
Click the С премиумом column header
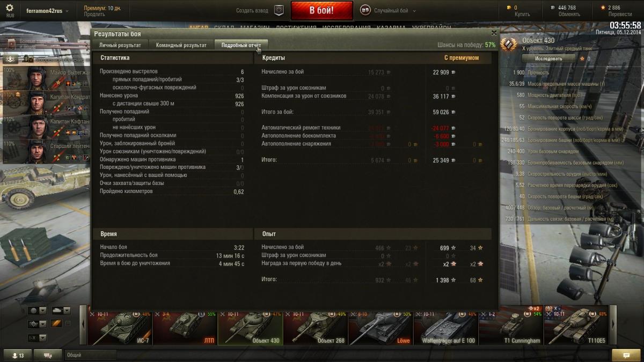[x=461, y=58]
